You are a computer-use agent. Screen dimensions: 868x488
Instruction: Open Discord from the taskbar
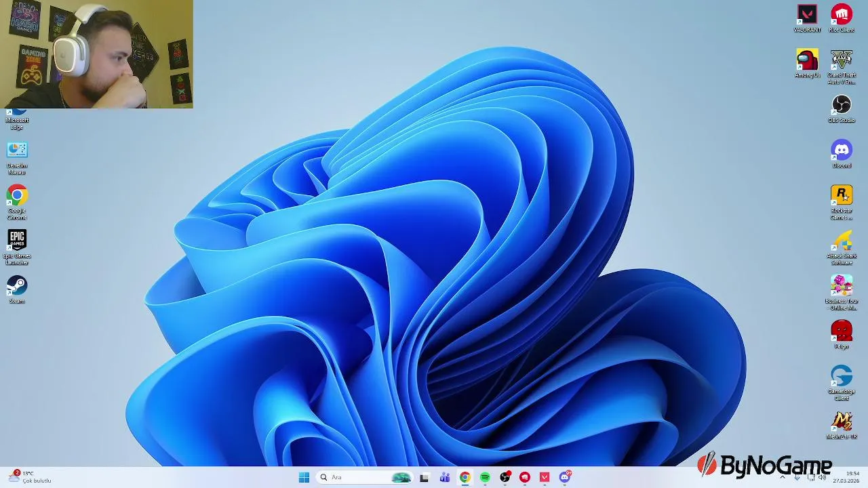pos(565,477)
